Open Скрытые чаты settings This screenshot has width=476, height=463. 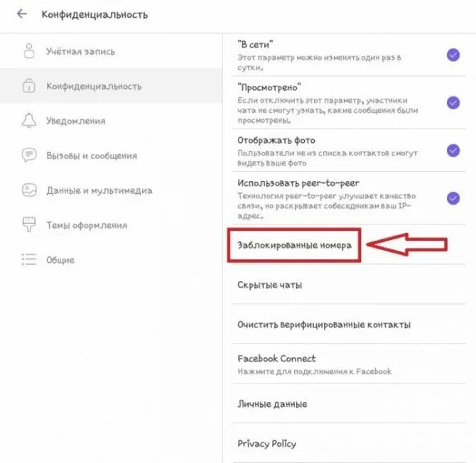click(x=270, y=285)
